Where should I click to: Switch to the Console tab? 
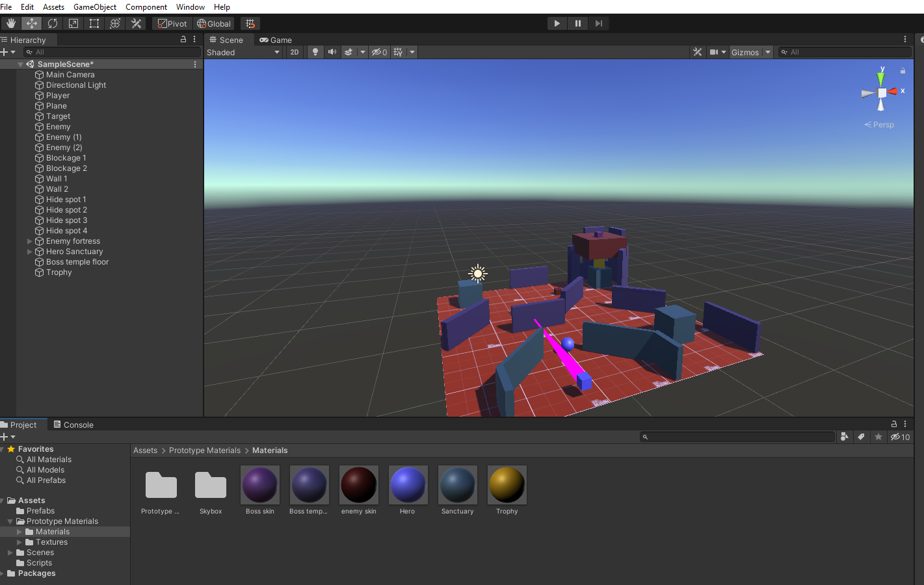[x=73, y=424]
